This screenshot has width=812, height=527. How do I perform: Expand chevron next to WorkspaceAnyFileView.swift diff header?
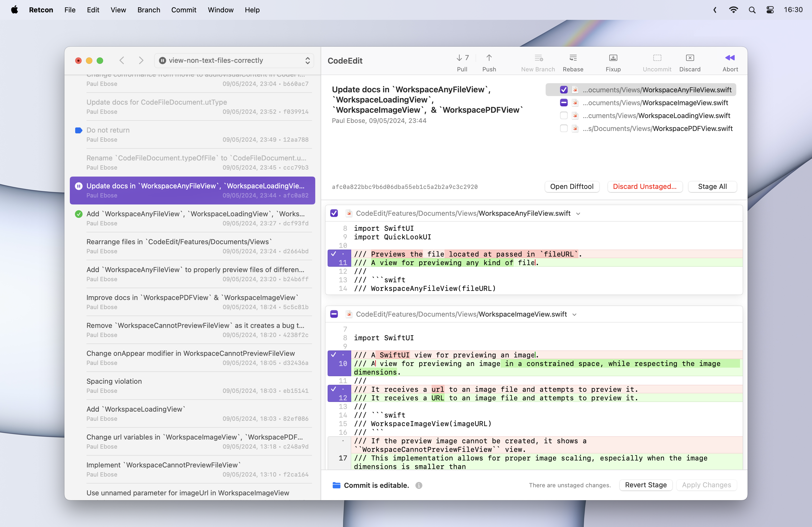pos(578,214)
